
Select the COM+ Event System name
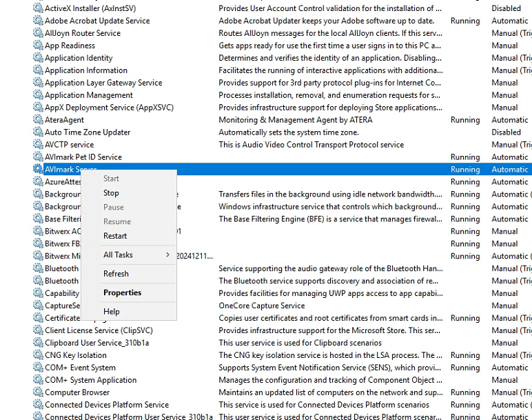[81, 368]
